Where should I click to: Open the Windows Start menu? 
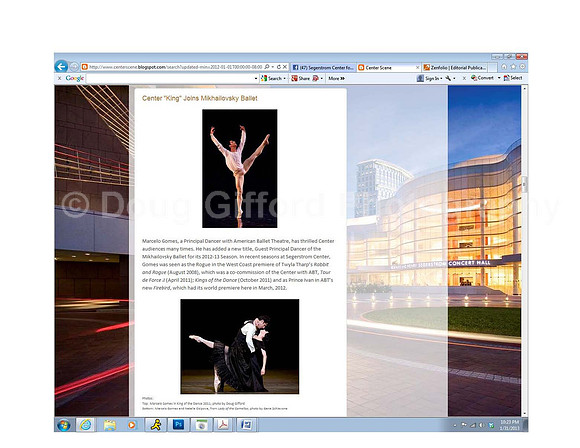(64, 425)
